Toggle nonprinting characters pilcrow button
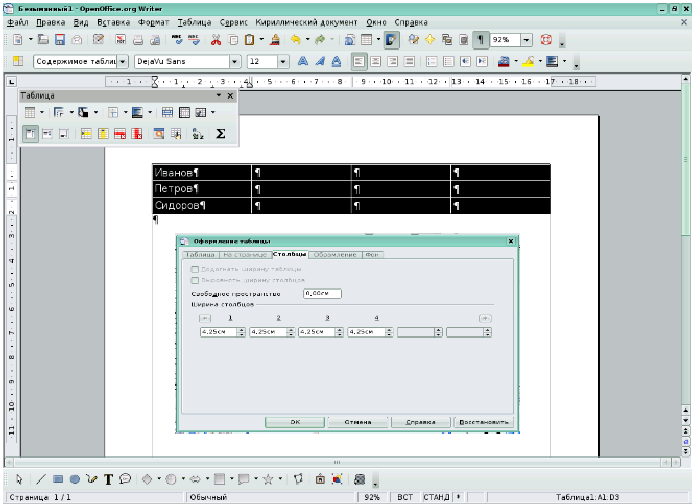This screenshot has height=504, width=692. (x=481, y=40)
